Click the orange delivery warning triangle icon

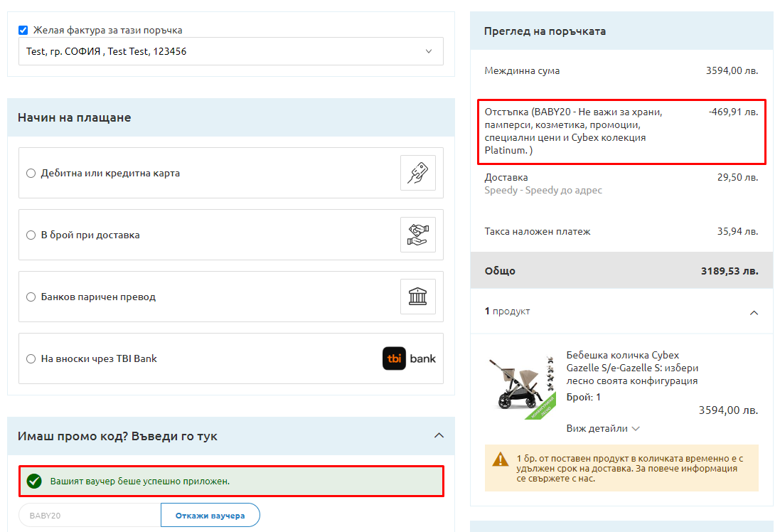[x=501, y=459]
